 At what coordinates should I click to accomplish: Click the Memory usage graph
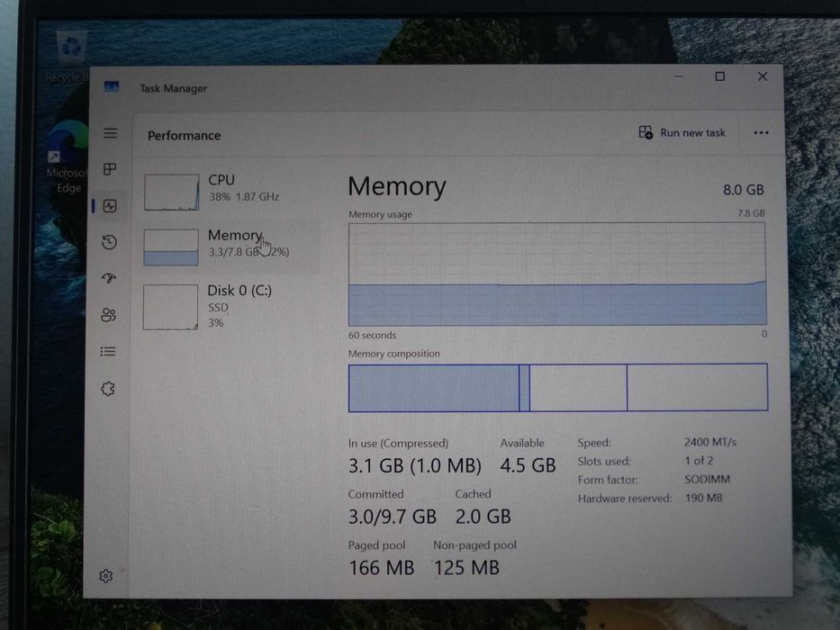557,274
